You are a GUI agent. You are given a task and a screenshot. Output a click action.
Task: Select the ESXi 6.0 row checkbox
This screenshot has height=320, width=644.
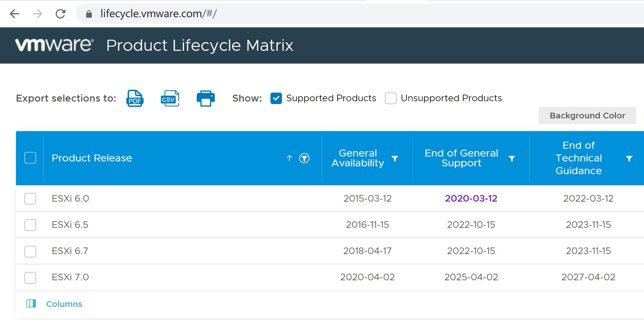click(x=30, y=199)
